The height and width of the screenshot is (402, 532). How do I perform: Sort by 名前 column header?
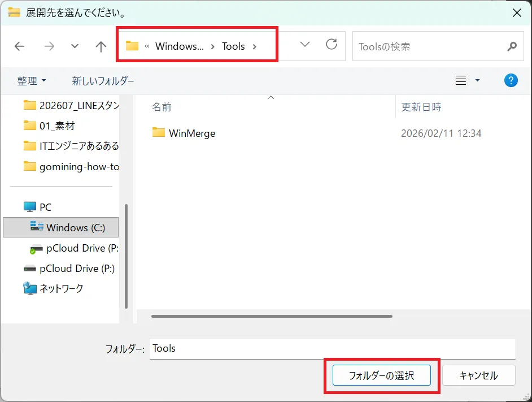(x=162, y=107)
